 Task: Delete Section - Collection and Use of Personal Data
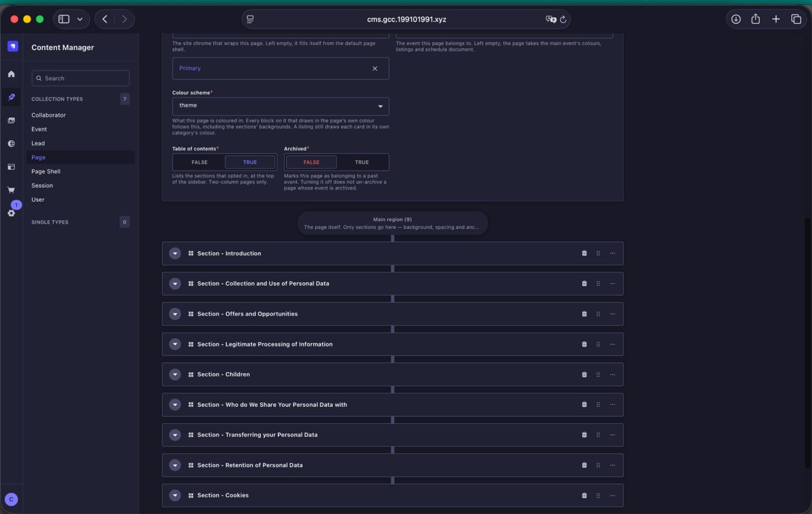(x=584, y=283)
